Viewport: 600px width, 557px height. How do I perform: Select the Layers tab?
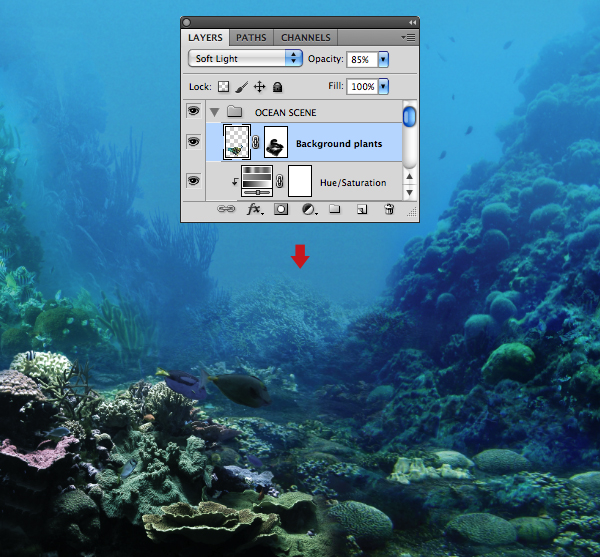coord(205,37)
